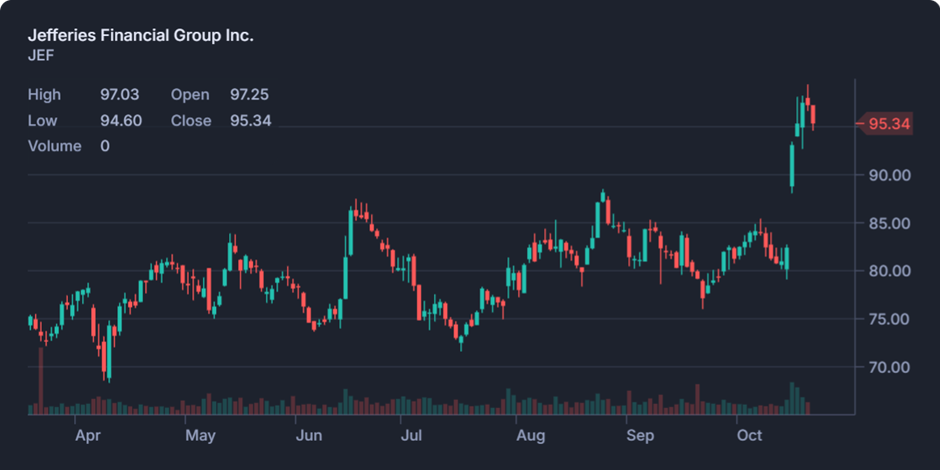940x470 pixels.
Task: Click the tallest red volume bar in late March
Action: pos(41,381)
